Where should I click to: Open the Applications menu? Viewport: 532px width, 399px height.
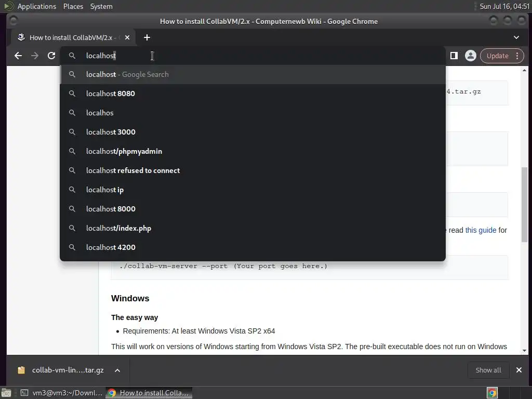click(x=37, y=6)
